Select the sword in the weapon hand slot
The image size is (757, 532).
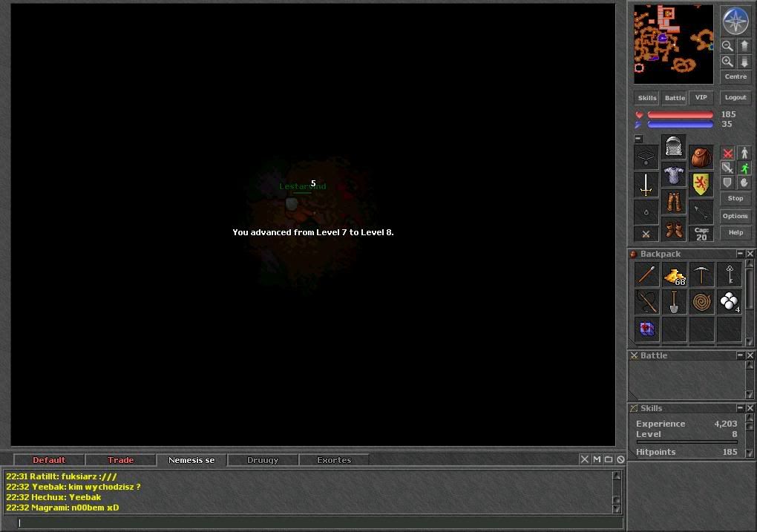point(646,185)
